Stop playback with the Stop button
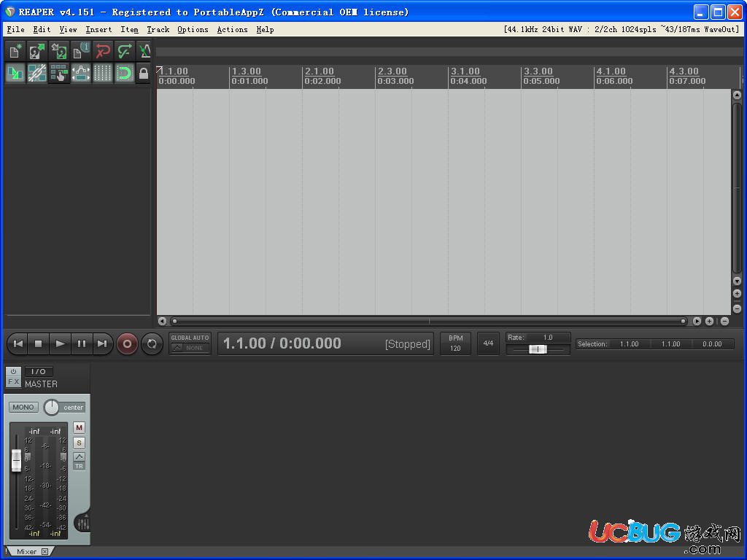The height and width of the screenshot is (560, 747). coord(39,344)
